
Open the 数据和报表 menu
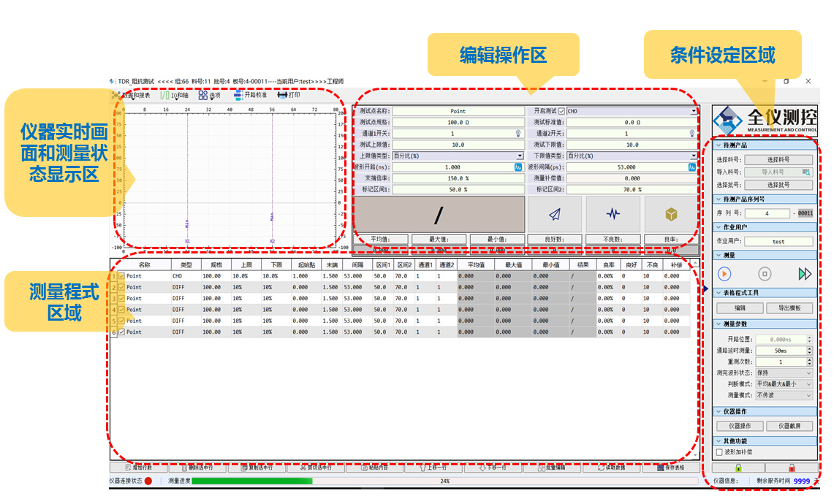tap(132, 95)
